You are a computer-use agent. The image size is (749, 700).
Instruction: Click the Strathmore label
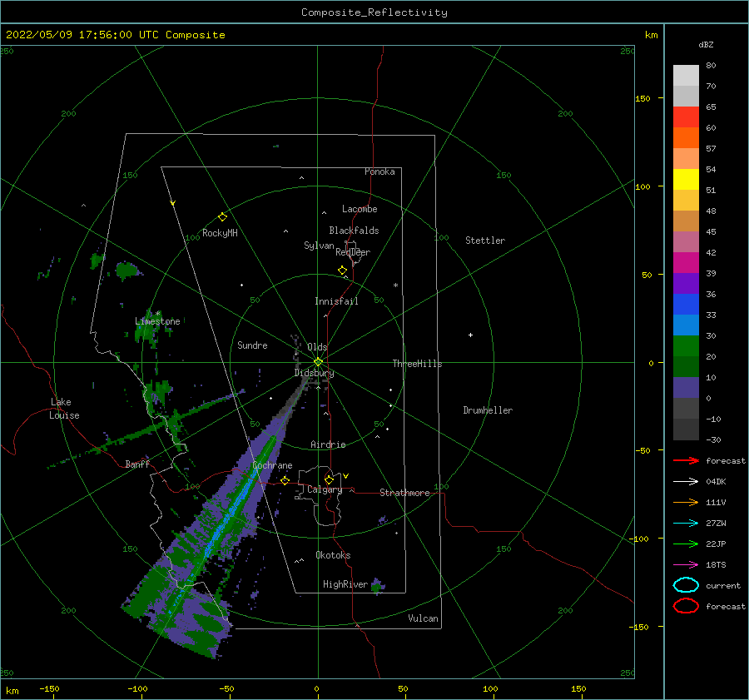(404, 493)
